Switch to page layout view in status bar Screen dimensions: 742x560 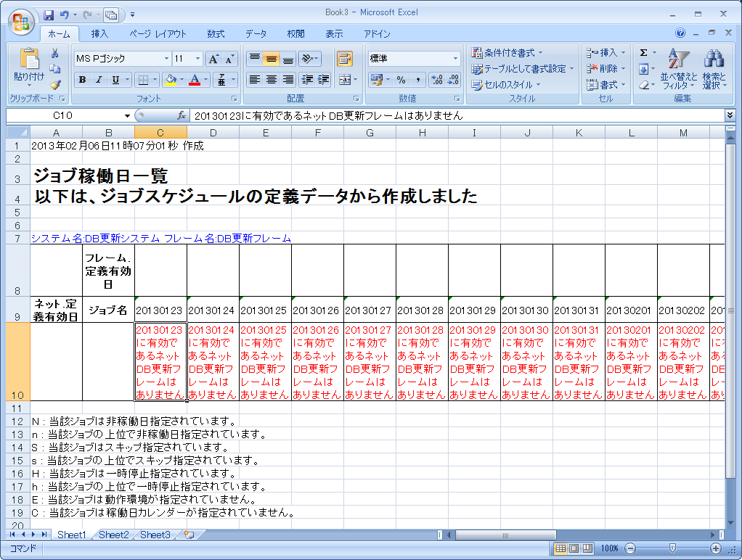point(574,548)
